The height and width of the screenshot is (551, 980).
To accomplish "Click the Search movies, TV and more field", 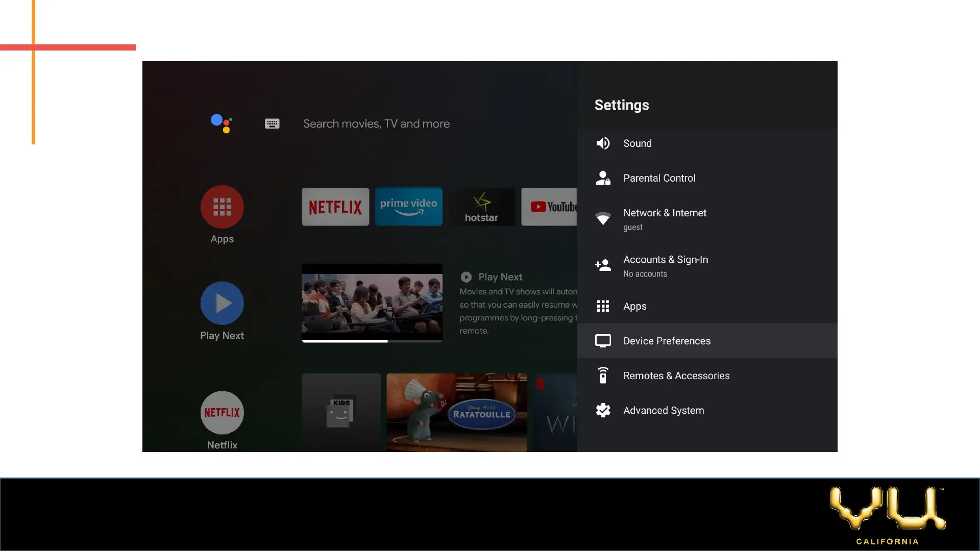I will coord(376,123).
